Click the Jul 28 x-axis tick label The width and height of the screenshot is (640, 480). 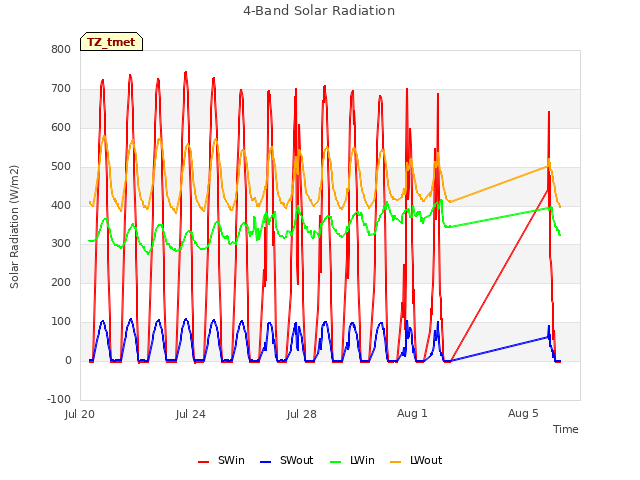(x=302, y=414)
